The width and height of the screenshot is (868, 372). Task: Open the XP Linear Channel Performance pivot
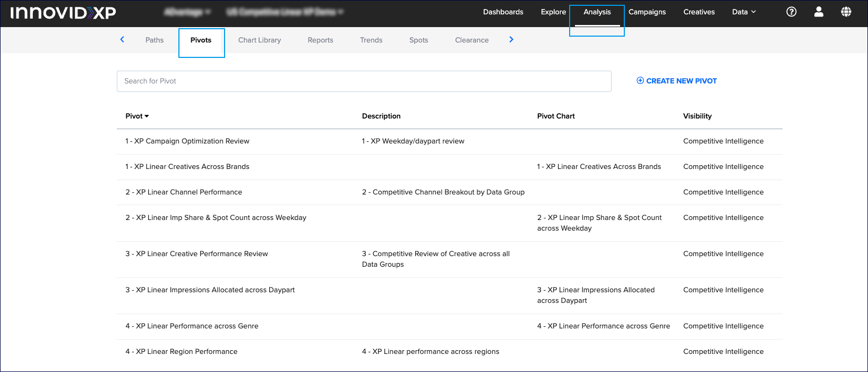[x=184, y=192]
